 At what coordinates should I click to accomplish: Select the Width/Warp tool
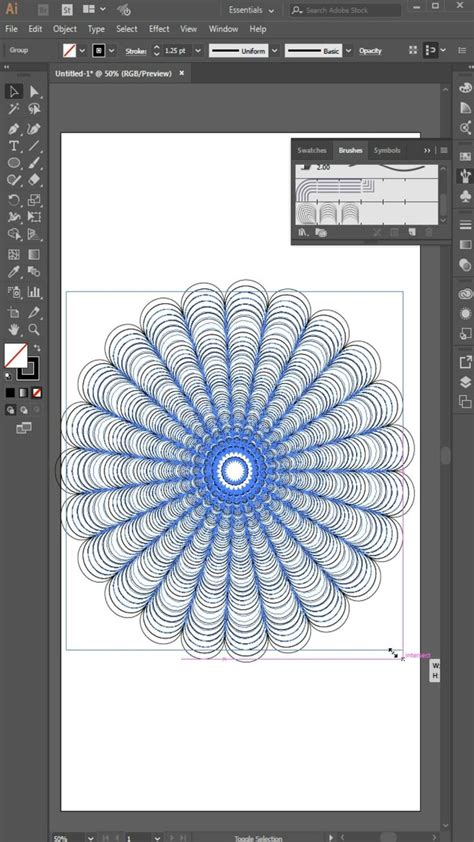point(14,217)
